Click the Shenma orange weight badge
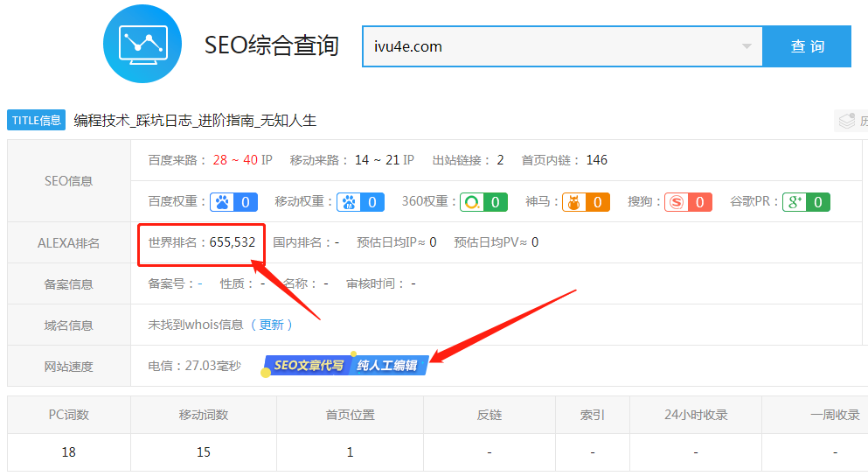This screenshot has height=476, width=868. point(586,202)
